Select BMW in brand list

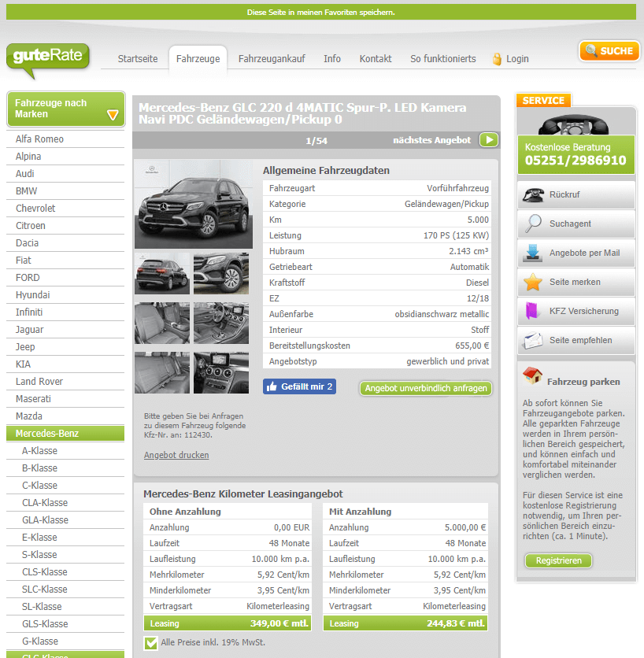coord(65,191)
